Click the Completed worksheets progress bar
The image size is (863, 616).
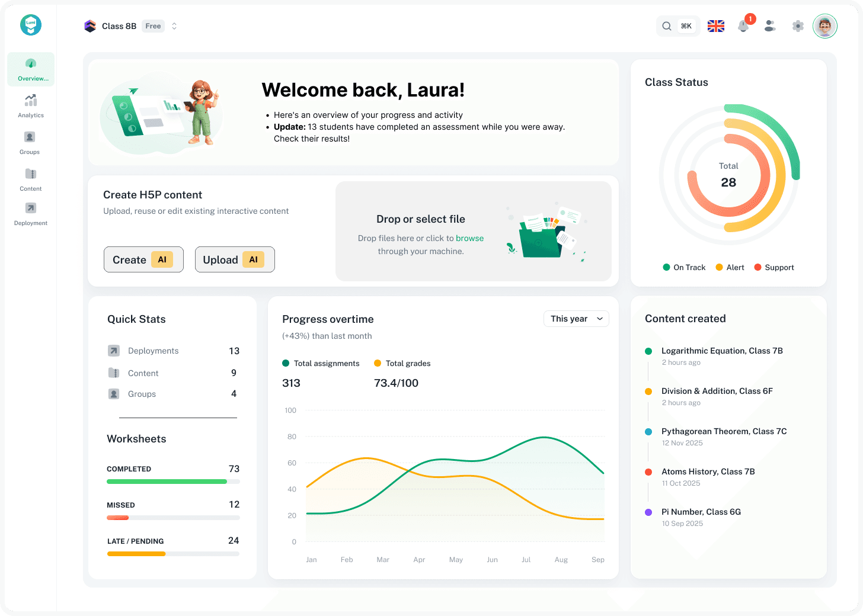pos(173,482)
